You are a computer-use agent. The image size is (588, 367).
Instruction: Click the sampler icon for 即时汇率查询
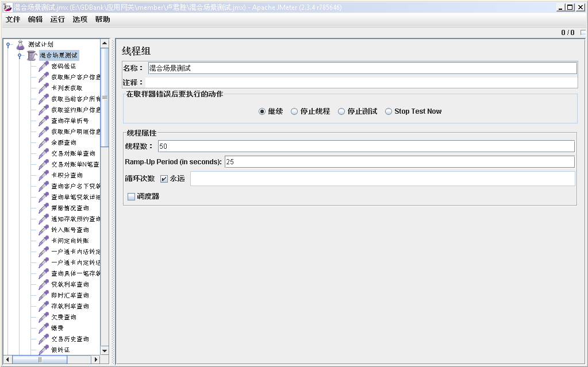(x=44, y=295)
